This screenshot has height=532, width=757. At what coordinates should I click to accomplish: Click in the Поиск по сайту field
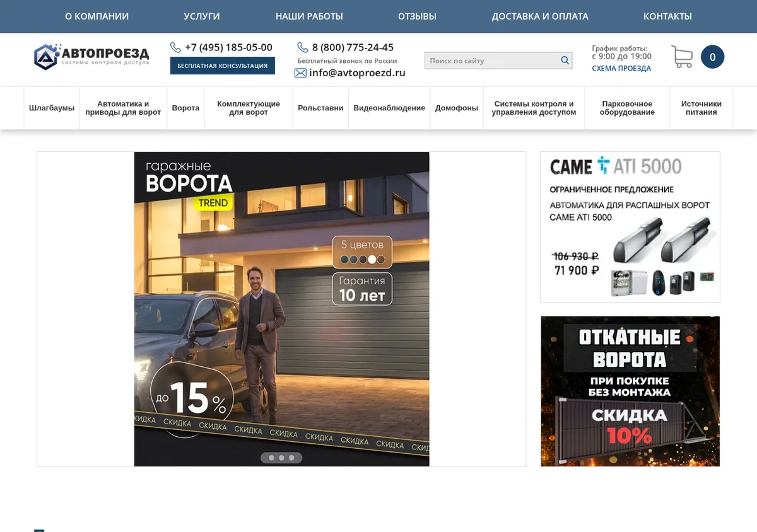click(x=492, y=61)
